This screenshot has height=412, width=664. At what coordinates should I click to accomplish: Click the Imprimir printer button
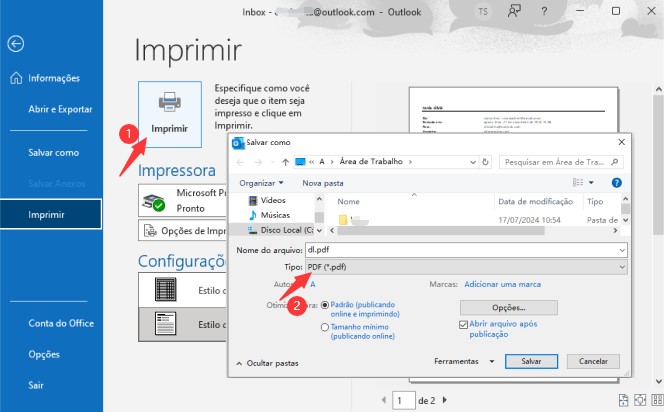pyautogui.click(x=170, y=114)
